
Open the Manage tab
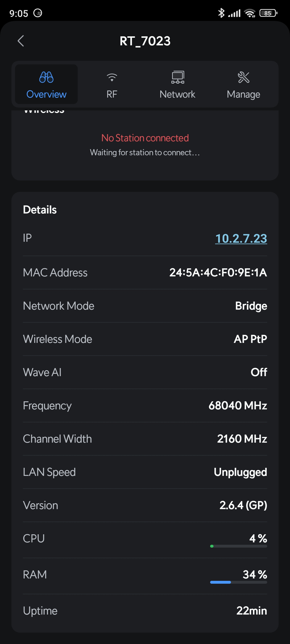243,94
